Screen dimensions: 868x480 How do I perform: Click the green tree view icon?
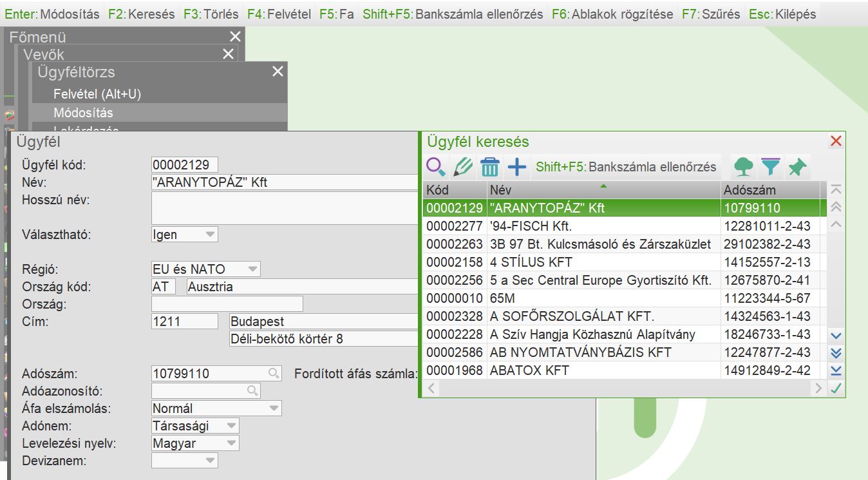(x=744, y=168)
